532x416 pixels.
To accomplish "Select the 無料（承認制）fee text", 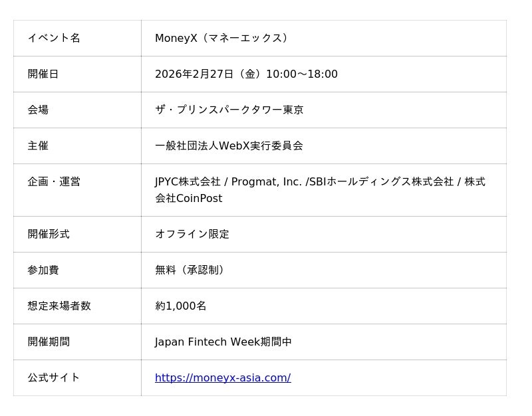I will pos(190,270).
